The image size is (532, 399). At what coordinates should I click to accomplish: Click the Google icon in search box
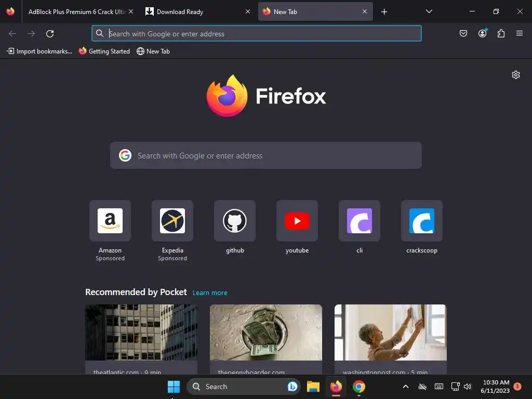click(x=125, y=155)
